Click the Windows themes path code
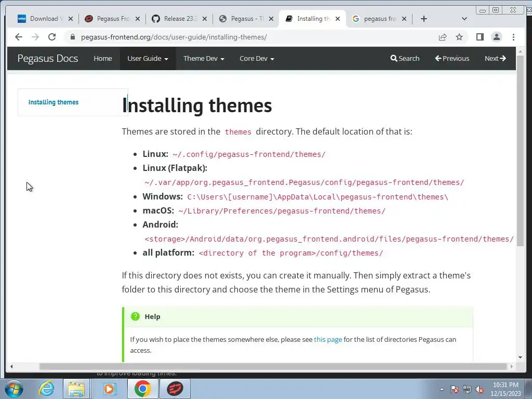The width and height of the screenshot is (532, 399). click(x=317, y=197)
